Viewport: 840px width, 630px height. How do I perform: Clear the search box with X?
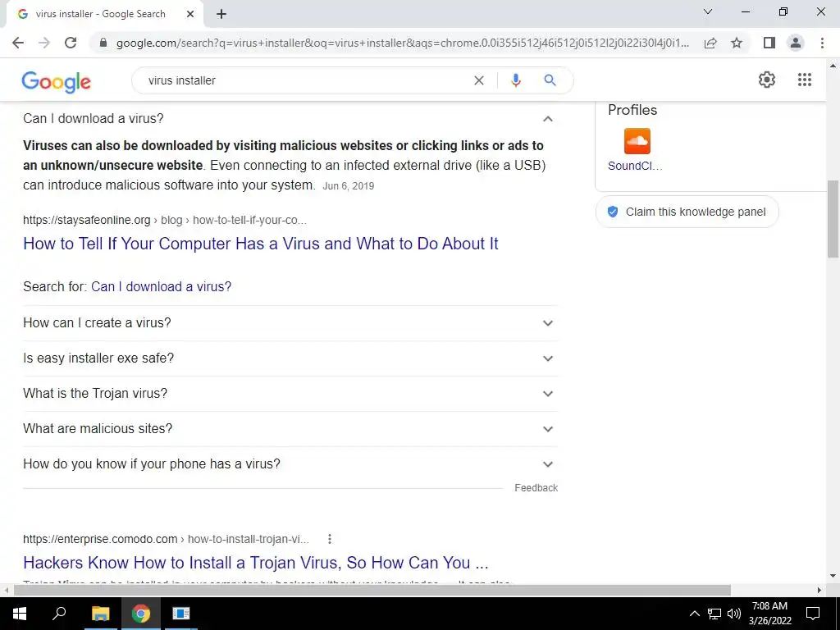pos(479,80)
